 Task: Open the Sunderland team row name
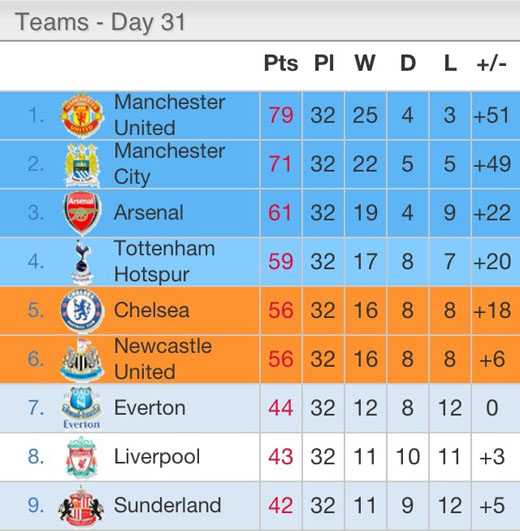(x=168, y=505)
